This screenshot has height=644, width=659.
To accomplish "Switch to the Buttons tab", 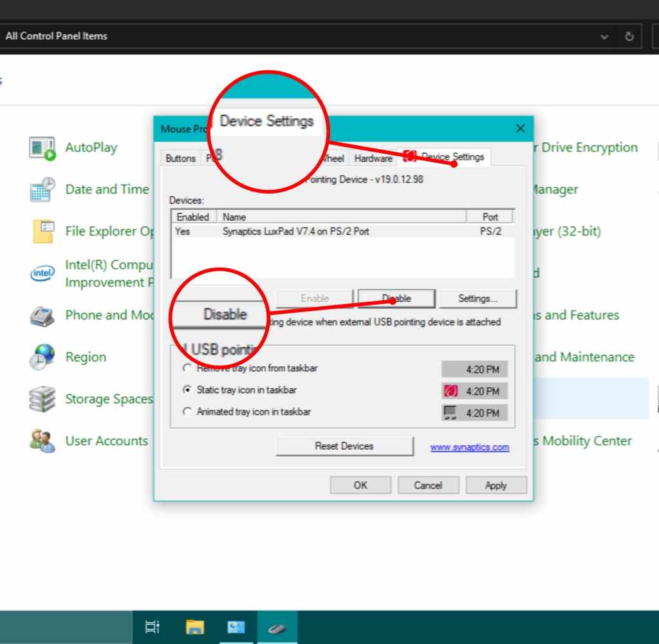I will click(180, 158).
